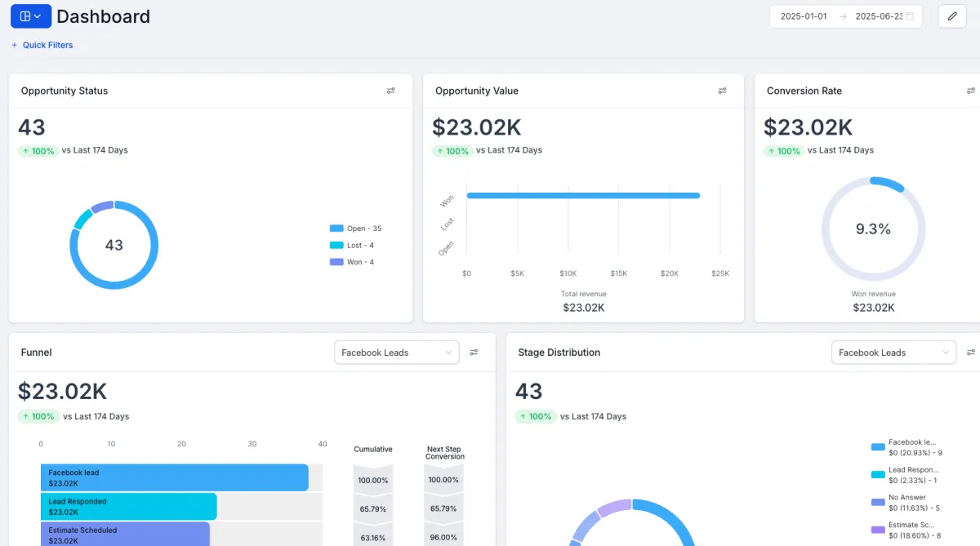Add Quick Filters
The height and width of the screenshot is (546, 980).
42,45
